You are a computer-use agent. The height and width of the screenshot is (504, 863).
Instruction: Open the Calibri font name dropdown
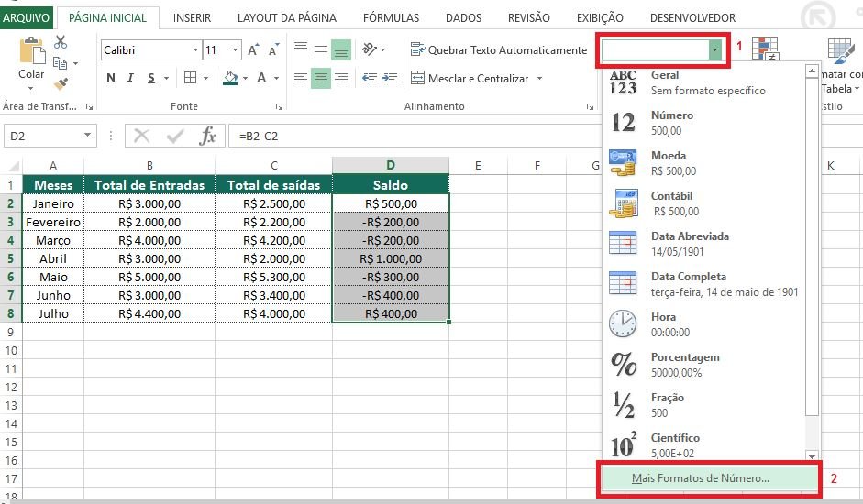point(195,50)
